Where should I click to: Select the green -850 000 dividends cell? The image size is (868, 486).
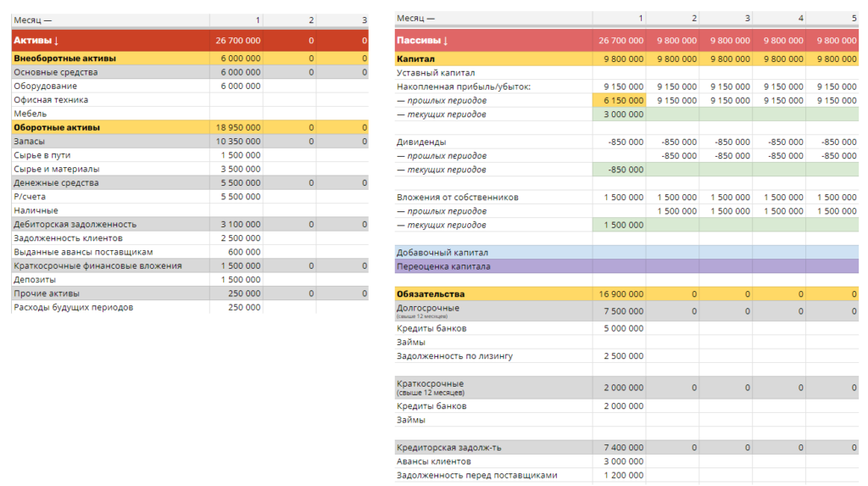[x=620, y=170]
